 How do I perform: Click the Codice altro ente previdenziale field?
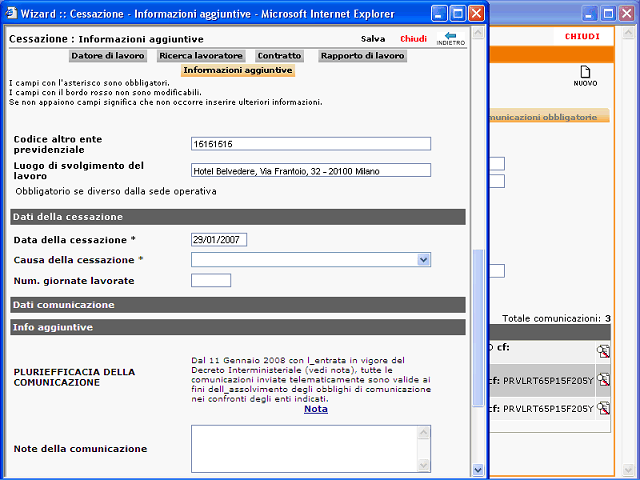click(311, 144)
